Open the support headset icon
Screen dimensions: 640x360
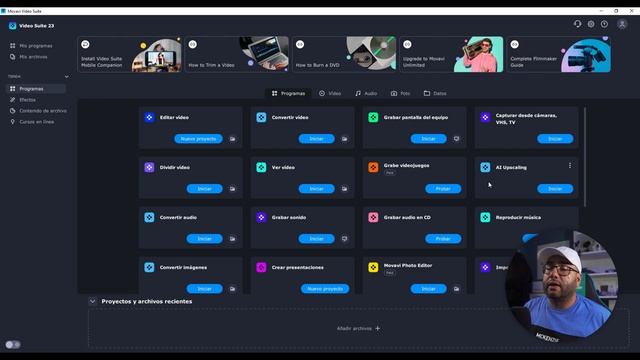[x=577, y=24]
